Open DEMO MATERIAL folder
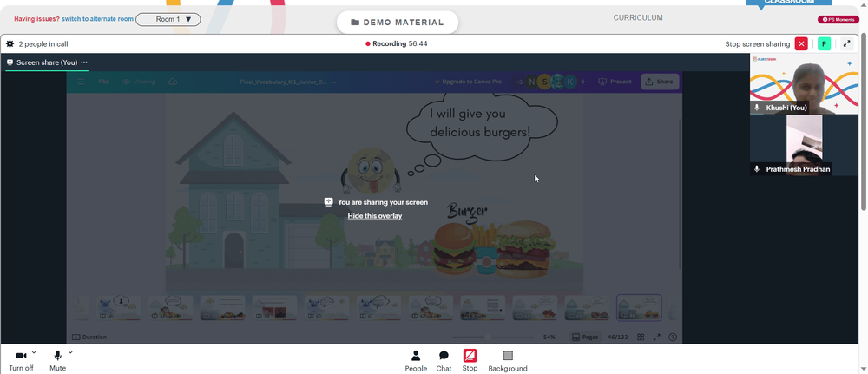The height and width of the screenshot is (374, 868). (398, 23)
